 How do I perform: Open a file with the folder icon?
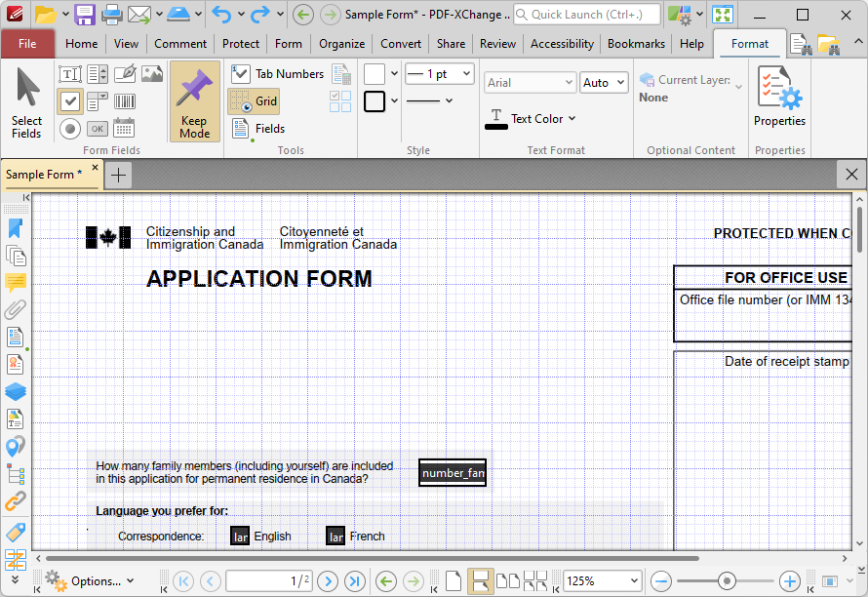[46, 15]
